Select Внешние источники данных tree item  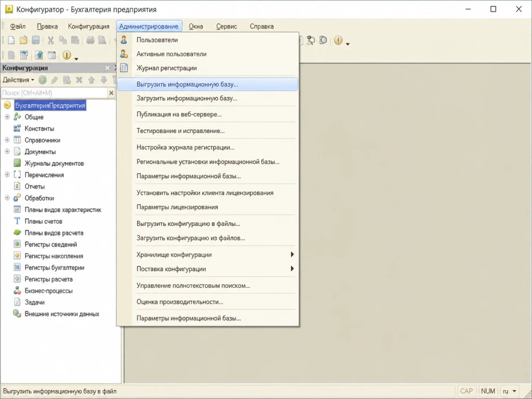click(x=62, y=314)
